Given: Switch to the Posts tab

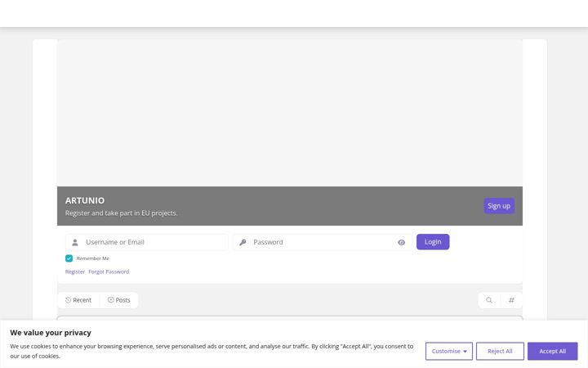Looking at the screenshot, I should pos(119,300).
